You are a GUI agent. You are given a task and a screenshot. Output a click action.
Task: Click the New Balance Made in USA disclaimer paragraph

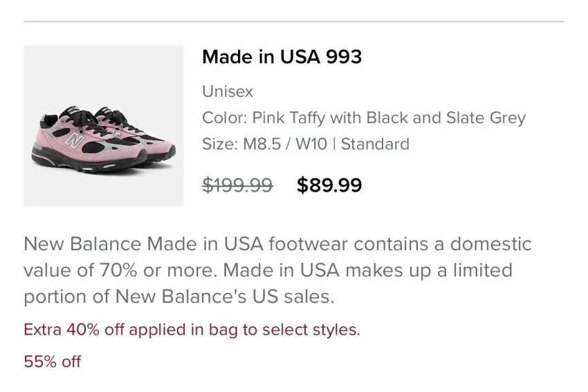(277, 270)
